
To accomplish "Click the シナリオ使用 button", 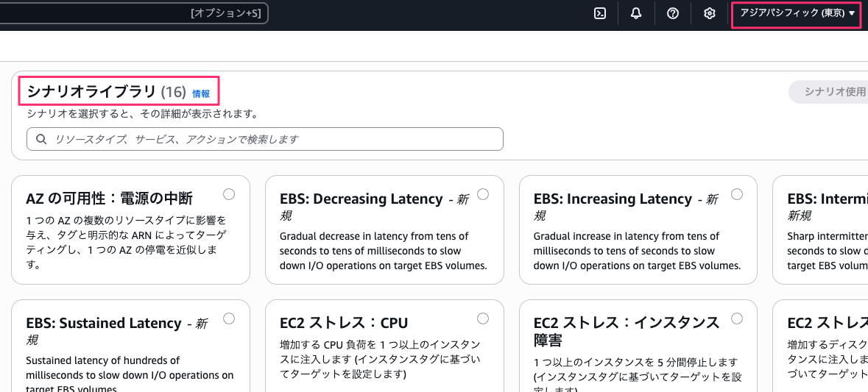I will click(832, 92).
